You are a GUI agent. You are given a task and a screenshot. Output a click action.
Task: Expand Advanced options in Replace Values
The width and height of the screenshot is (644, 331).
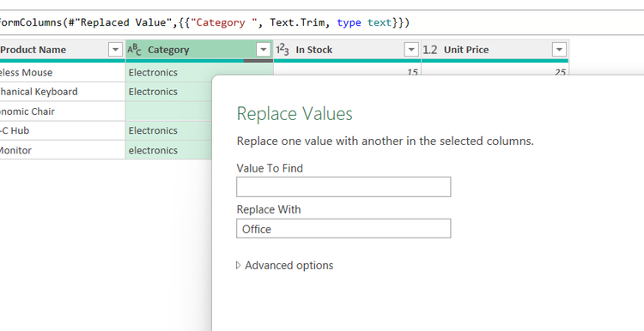point(285,265)
